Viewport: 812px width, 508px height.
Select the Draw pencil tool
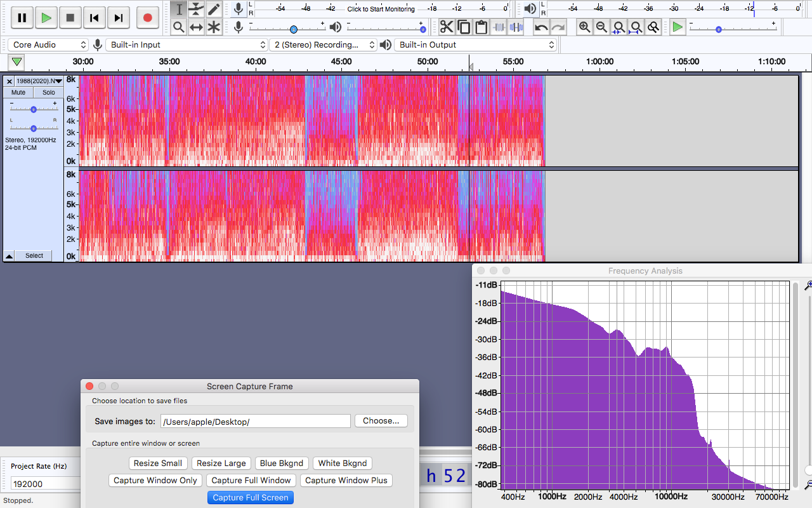tap(214, 10)
